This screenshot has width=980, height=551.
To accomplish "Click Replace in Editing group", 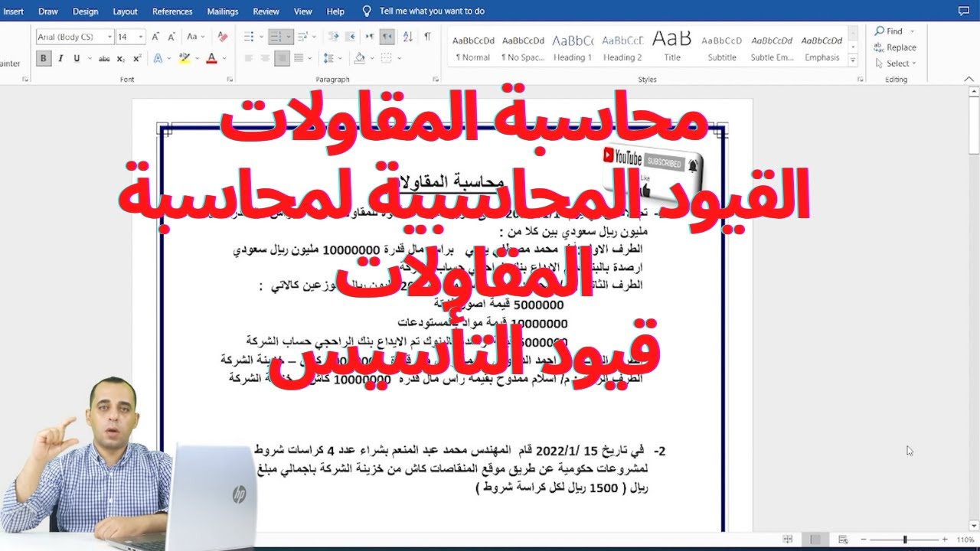I will (x=895, y=47).
